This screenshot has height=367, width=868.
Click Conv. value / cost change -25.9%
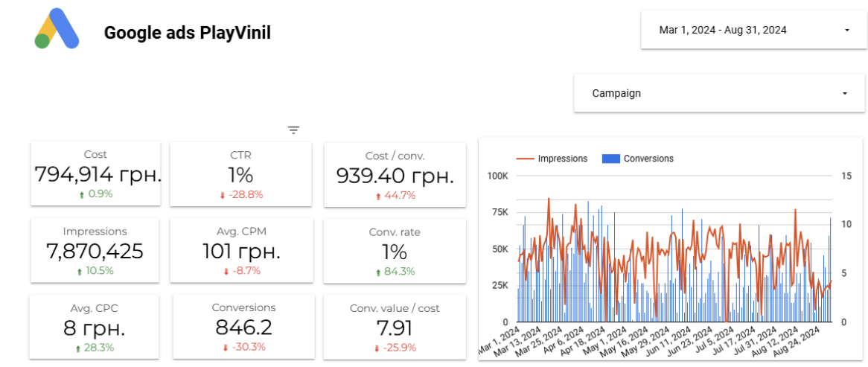pyautogui.click(x=395, y=348)
